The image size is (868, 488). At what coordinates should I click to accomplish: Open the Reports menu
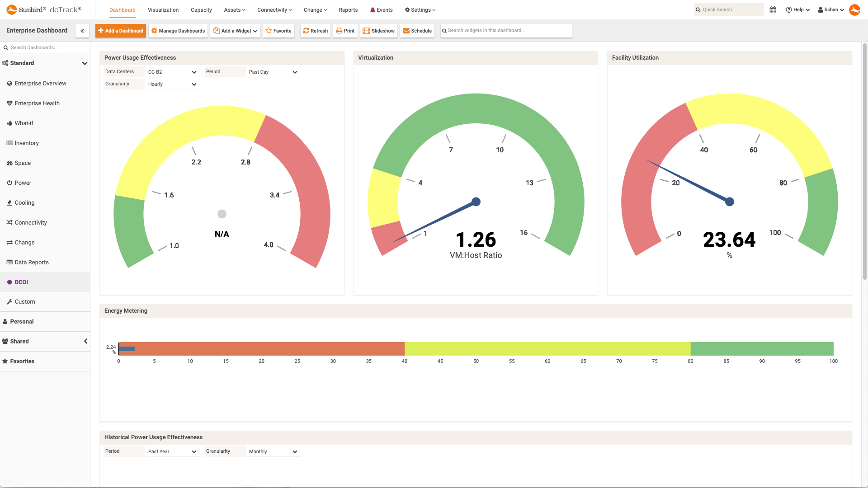tap(348, 9)
